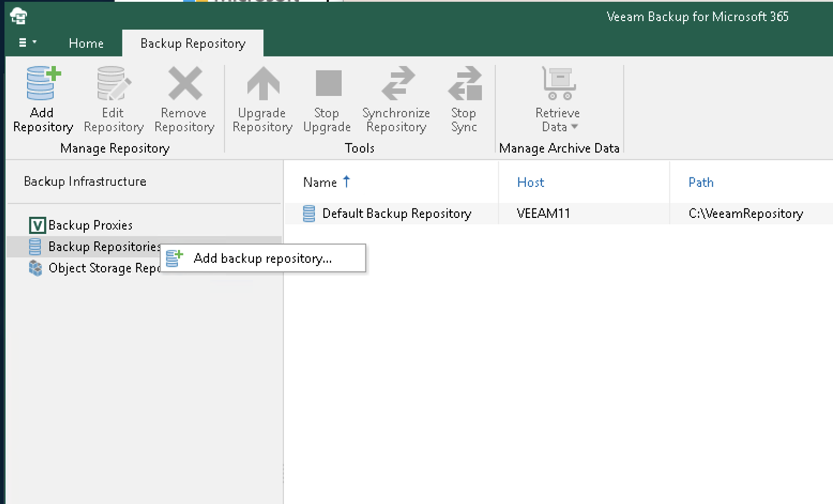Choose Add backup repository from context menu

point(263,258)
